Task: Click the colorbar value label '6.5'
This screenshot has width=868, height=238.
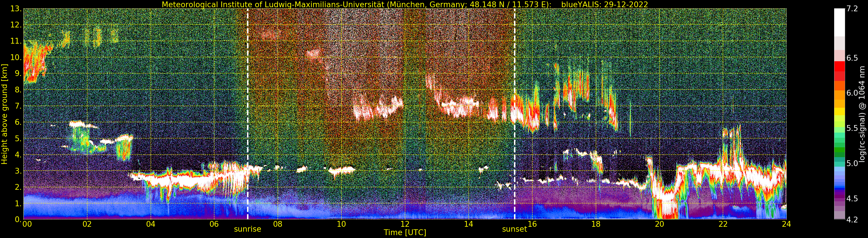Action: click(x=852, y=58)
